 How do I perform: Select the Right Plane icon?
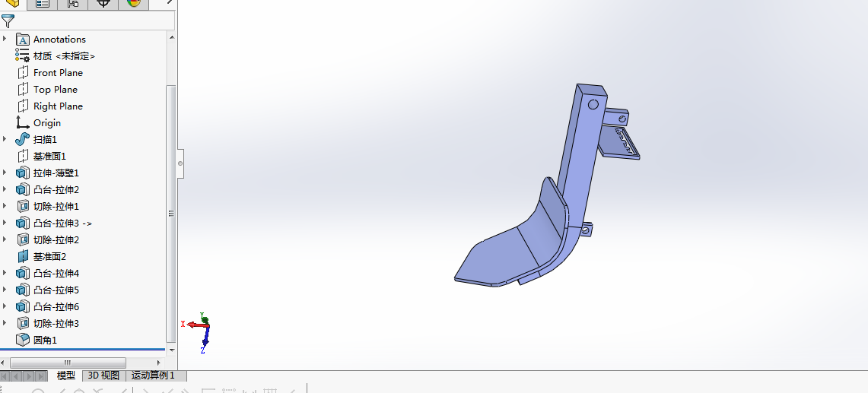click(22, 106)
